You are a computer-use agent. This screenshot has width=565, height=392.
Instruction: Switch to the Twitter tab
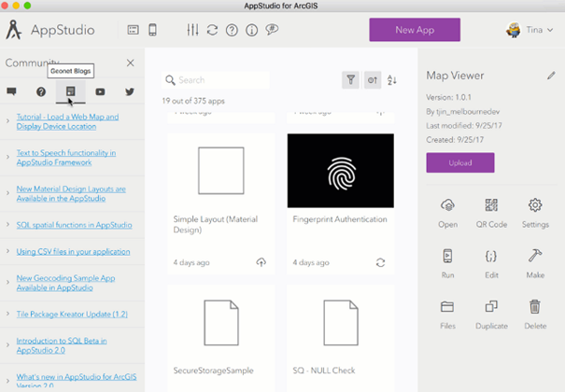(x=130, y=91)
